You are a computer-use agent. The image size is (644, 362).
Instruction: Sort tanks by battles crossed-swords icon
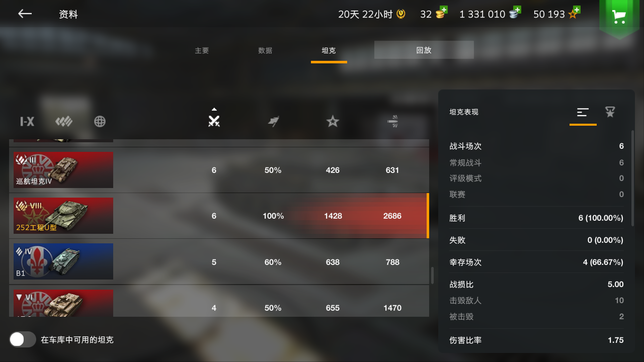pyautogui.click(x=214, y=121)
